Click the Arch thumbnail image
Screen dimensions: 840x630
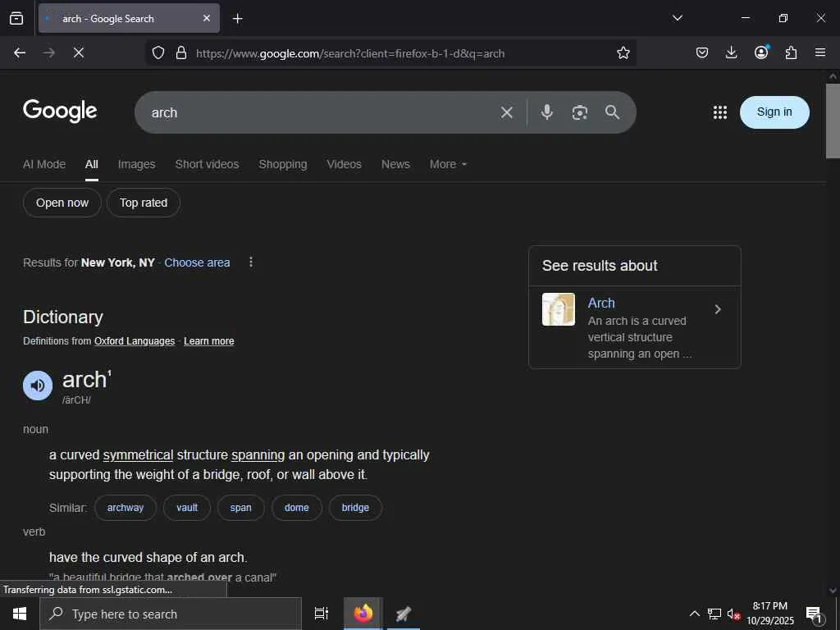[558, 309]
